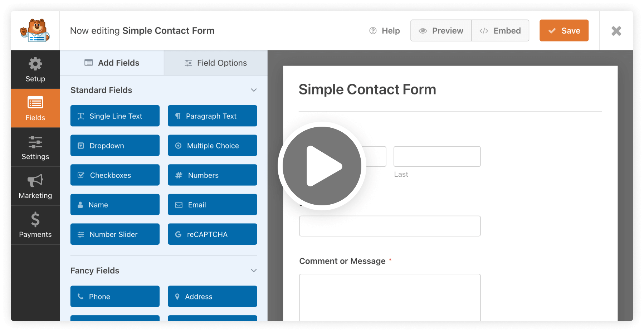Screen dimensions: 644x332
Task: Open the Settings section in the sidebar
Action: (x=35, y=147)
